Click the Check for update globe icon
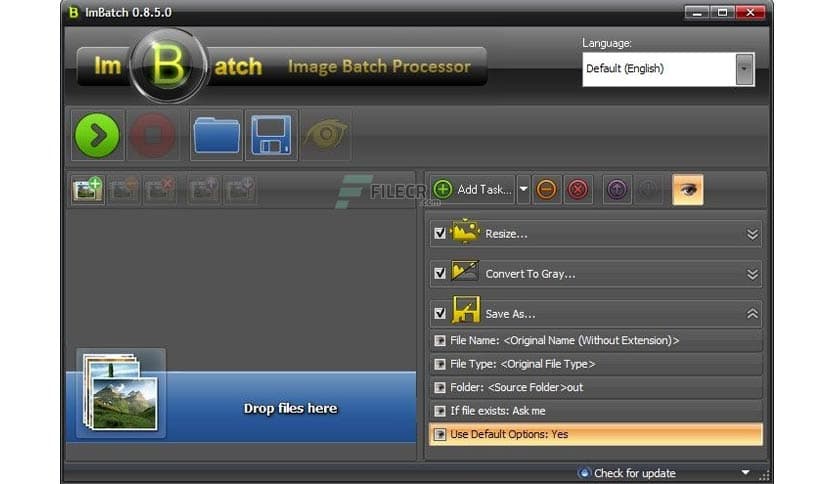The image size is (836, 484). [x=584, y=473]
